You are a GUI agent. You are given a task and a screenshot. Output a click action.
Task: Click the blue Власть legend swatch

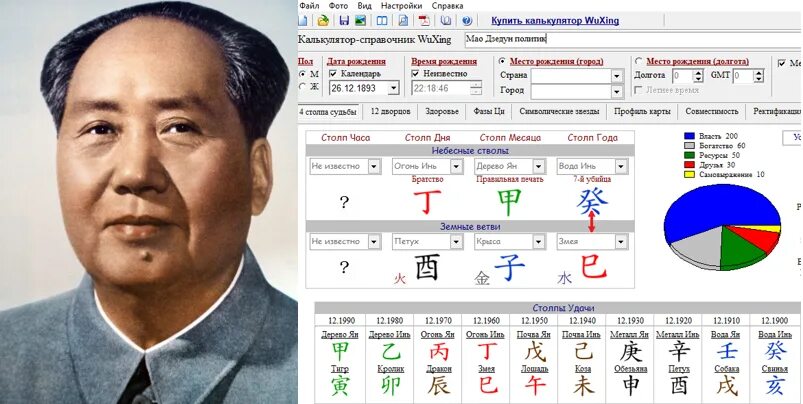(x=689, y=136)
